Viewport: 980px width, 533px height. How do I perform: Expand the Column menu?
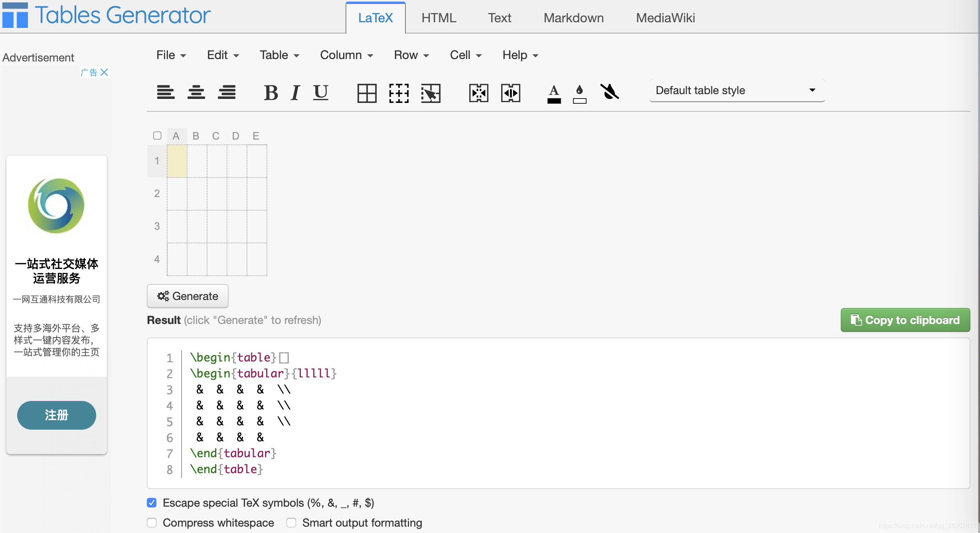(346, 55)
